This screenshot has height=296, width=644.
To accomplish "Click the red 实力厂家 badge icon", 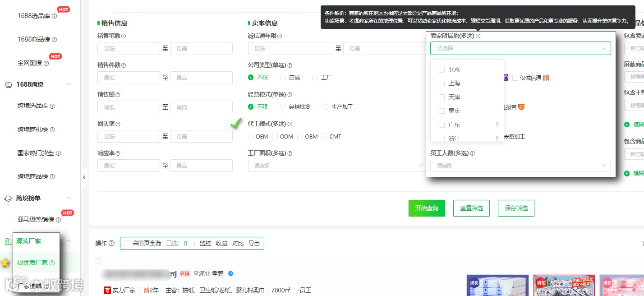I will (x=107, y=290).
